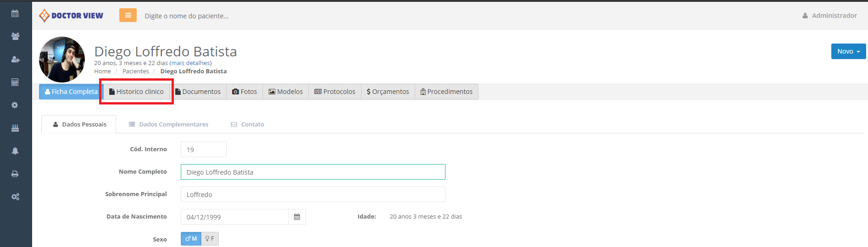Screen dimensions: 868x247
Task: Expand the Novo dropdown button
Action: click(848, 51)
